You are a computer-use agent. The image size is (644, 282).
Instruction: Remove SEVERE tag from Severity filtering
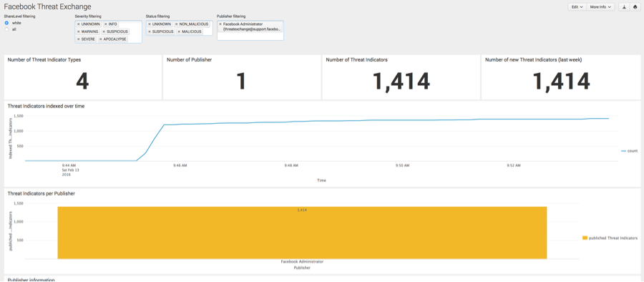(x=79, y=39)
